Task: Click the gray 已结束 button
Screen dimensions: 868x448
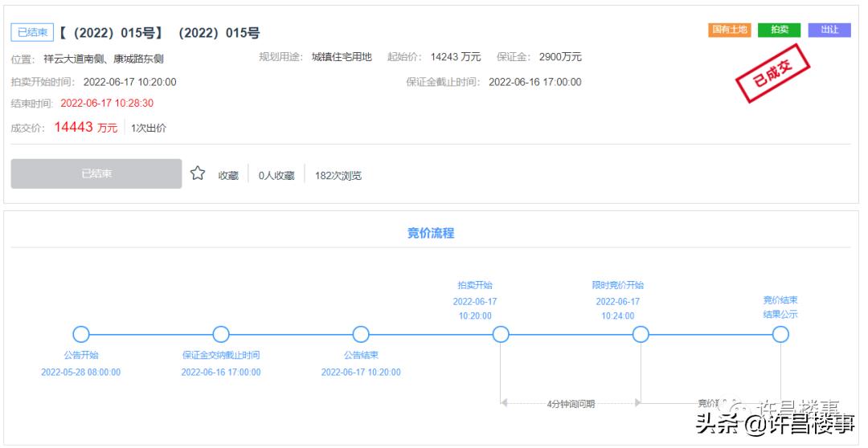Action: (x=96, y=173)
